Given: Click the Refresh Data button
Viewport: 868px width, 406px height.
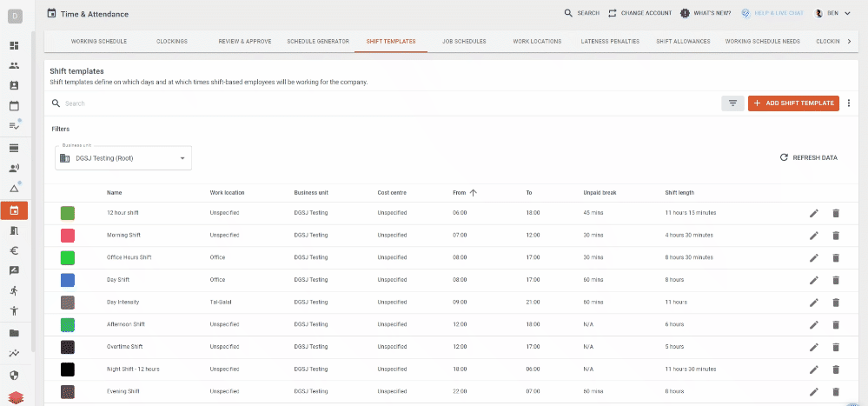Looking at the screenshot, I should point(809,158).
